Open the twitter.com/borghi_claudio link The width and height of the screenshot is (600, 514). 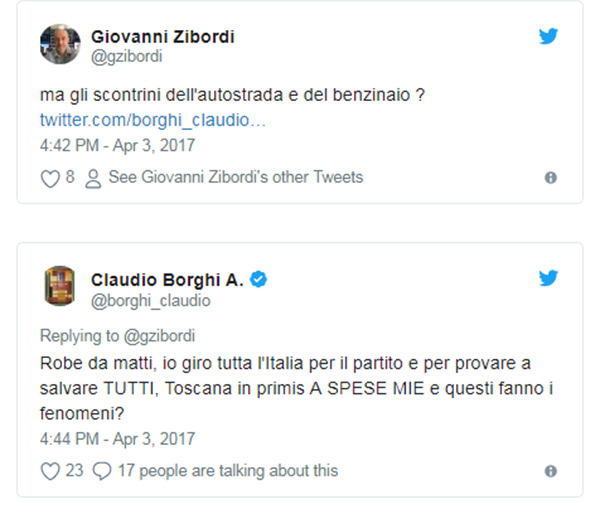pos(153,120)
